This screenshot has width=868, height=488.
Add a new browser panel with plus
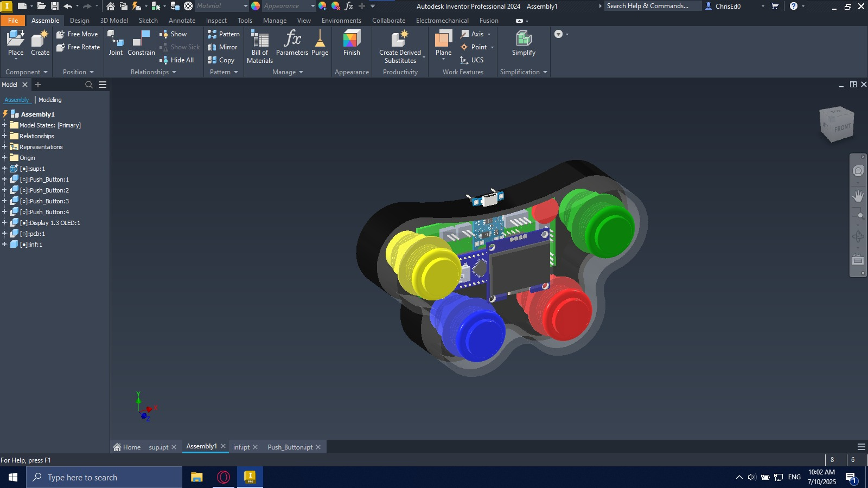point(38,85)
